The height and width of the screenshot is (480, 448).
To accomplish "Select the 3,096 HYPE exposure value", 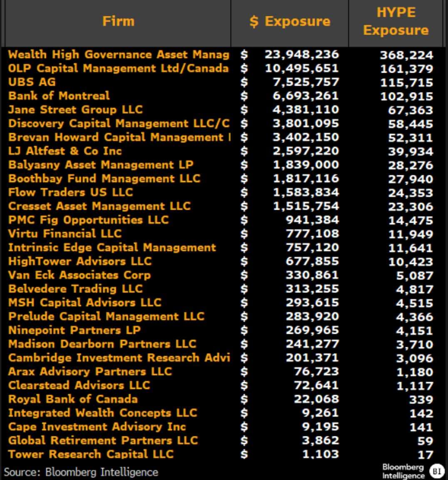I will pyautogui.click(x=415, y=358).
